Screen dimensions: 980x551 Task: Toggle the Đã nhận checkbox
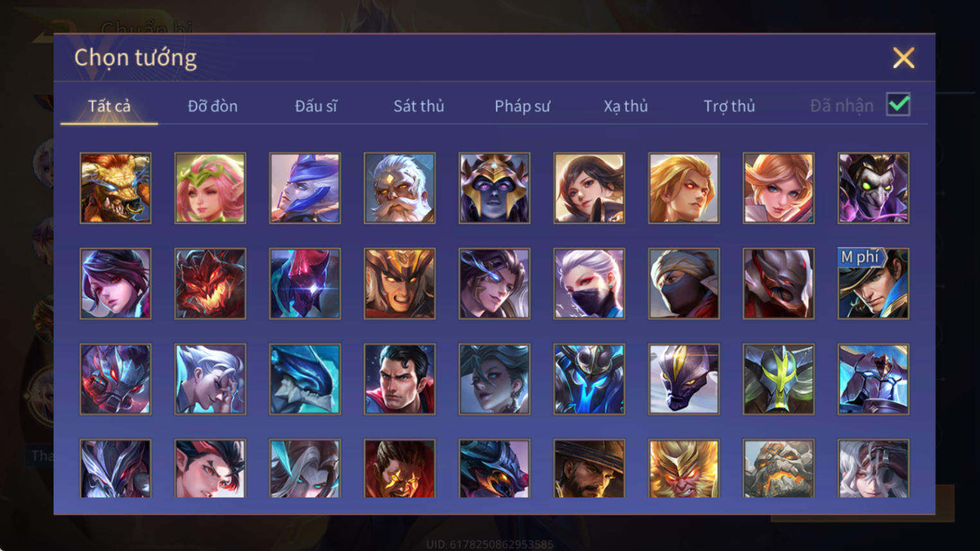click(x=898, y=105)
